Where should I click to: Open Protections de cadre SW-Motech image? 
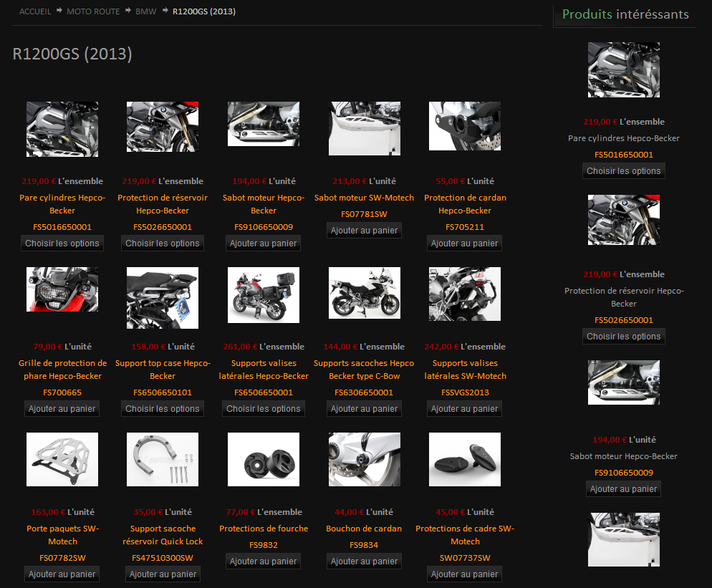point(465,459)
